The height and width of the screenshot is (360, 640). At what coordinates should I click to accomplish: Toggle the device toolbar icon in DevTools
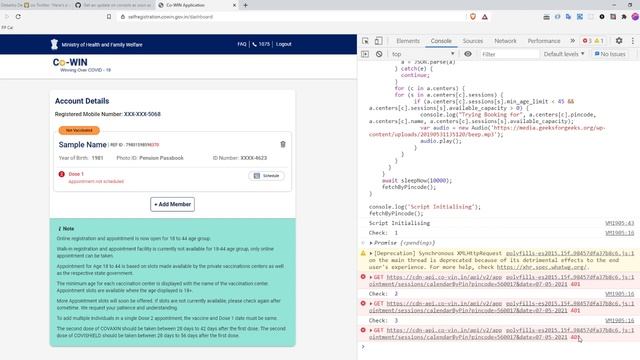(378, 41)
